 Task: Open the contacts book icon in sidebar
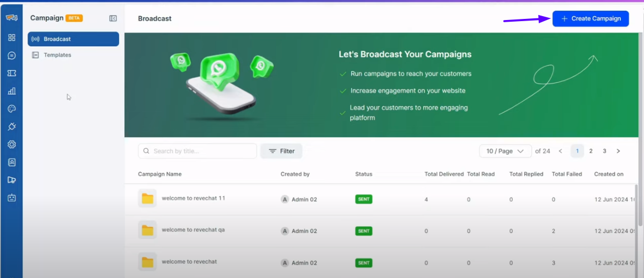point(12,162)
